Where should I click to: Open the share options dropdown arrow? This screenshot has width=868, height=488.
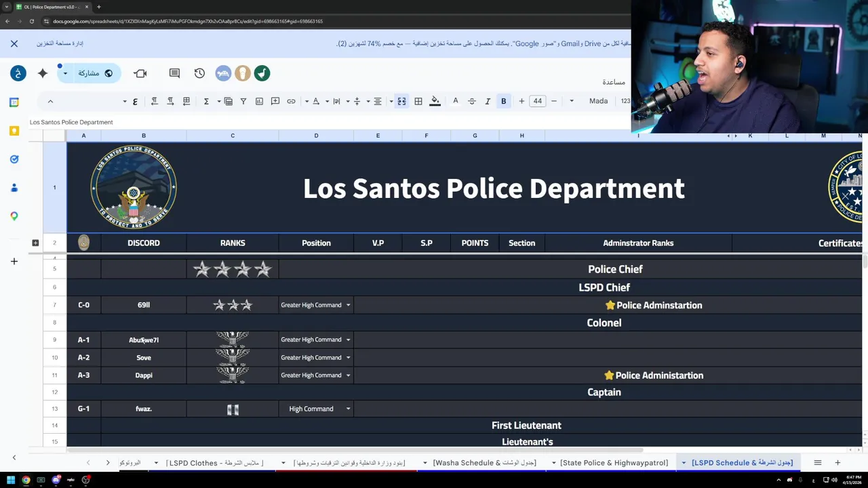[65, 73]
